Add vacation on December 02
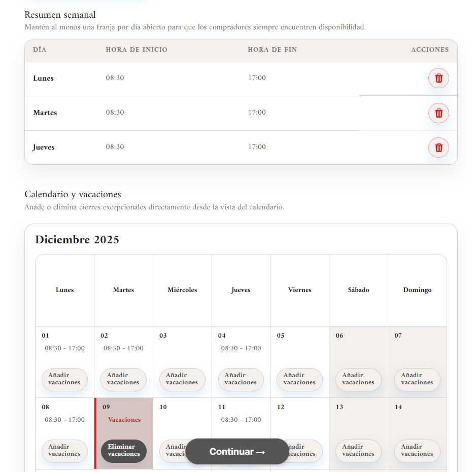This screenshot has width=476, height=472. pos(123,379)
